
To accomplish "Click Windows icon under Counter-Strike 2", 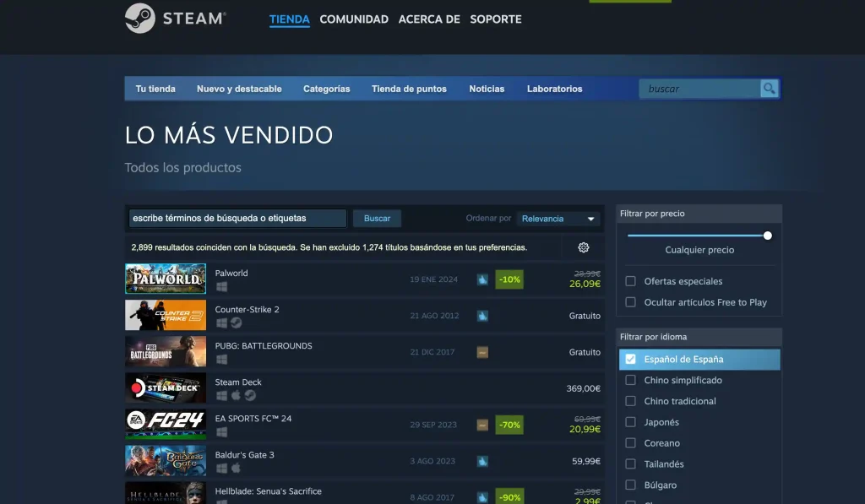I will [222, 323].
